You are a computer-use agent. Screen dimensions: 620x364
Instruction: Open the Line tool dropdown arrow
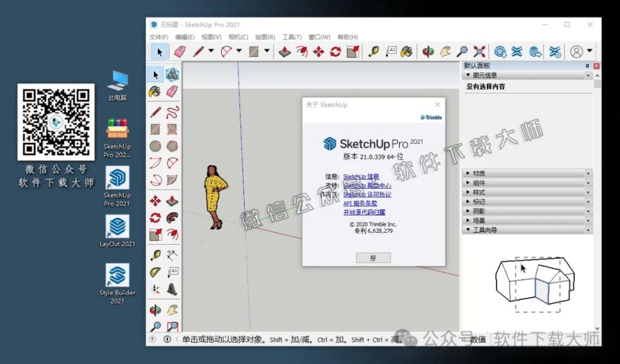(211, 52)
